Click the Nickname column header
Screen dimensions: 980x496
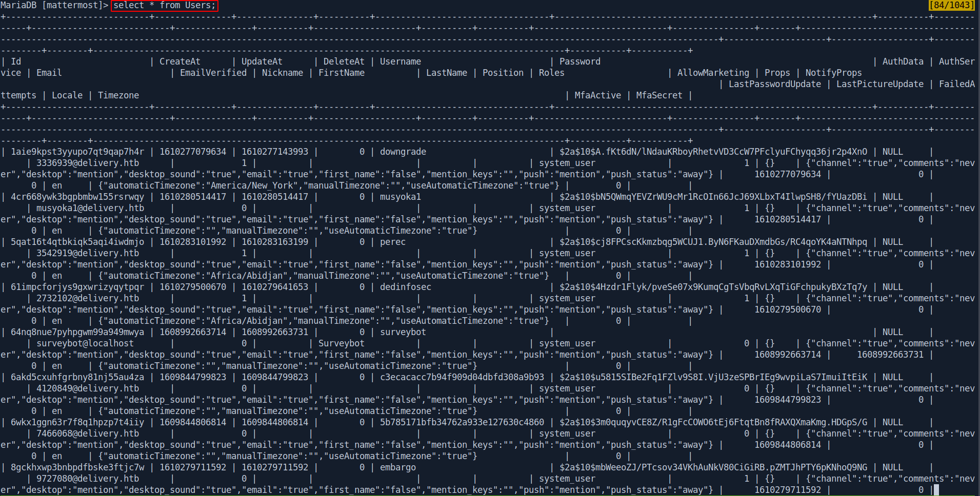(283, 73)
